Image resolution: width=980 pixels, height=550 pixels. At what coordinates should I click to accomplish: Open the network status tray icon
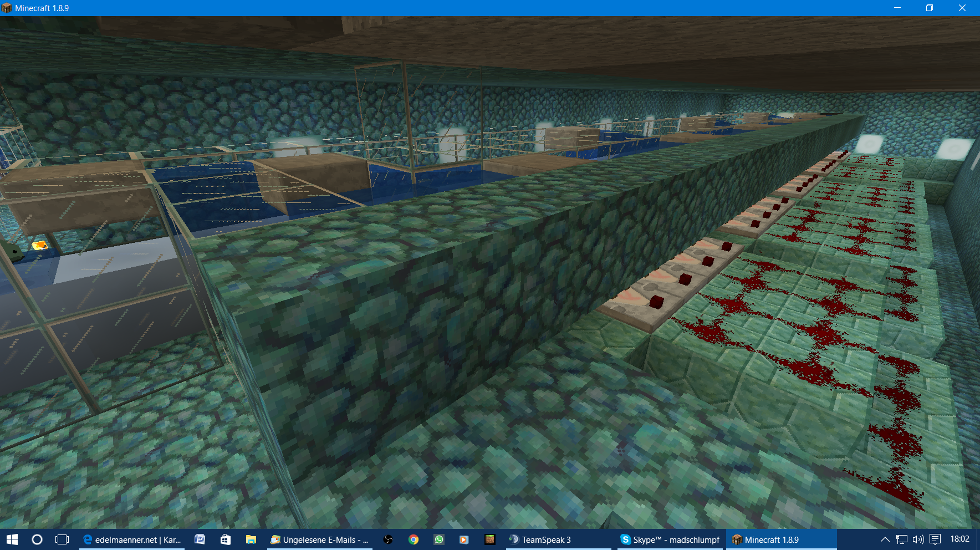click(x=902, y=539)
